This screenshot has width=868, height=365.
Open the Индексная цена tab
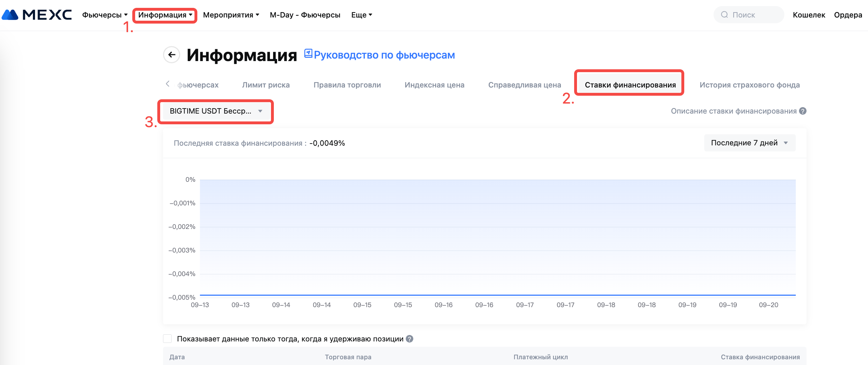point(434,85)
